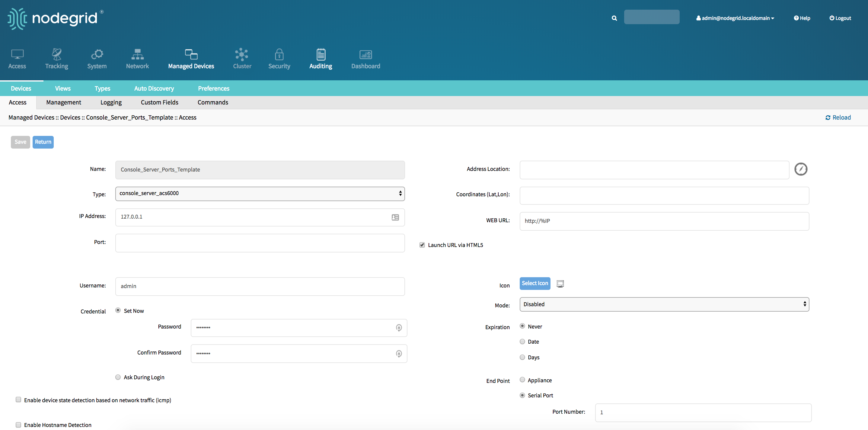The width and height of the screenshot is (868, 430).
Task: Open the Dashboard section icon
Action: tap(365, 54)
